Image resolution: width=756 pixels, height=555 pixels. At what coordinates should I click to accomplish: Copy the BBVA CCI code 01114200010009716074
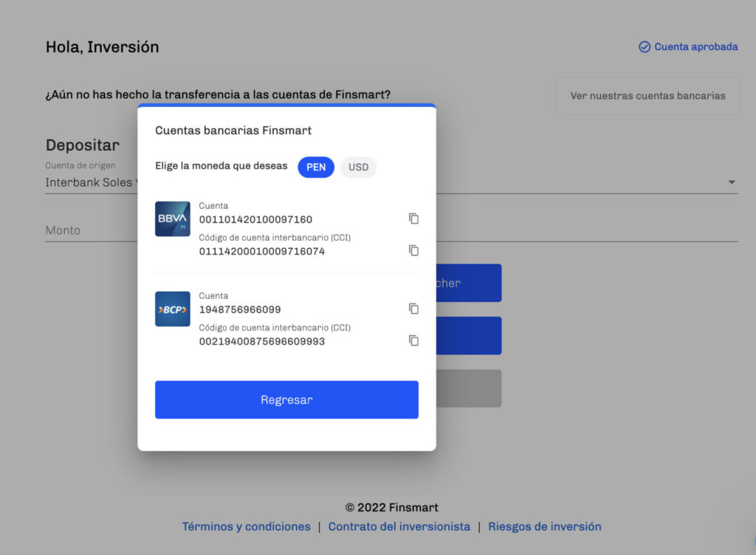(x=413, y=250)
